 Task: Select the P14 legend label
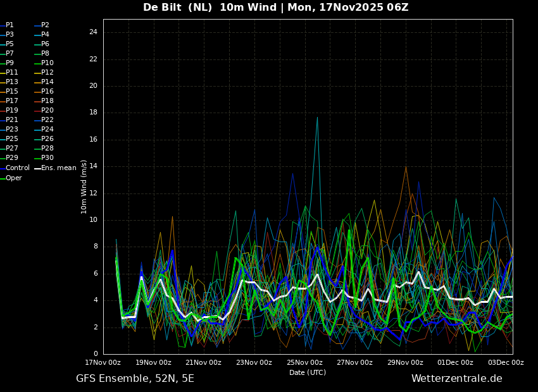point(47,82)
